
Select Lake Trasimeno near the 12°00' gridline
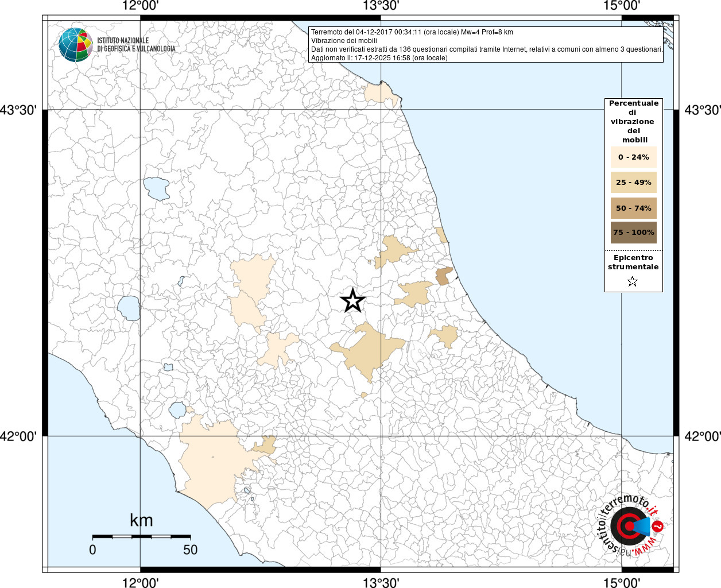pyautogui.click(x=156, y=188)
